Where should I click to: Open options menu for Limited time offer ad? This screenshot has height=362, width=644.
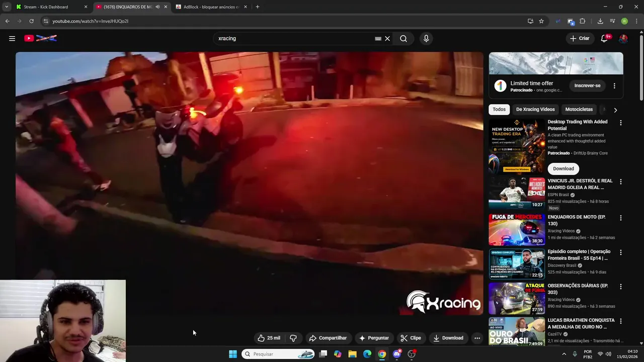tap(614, 86)
